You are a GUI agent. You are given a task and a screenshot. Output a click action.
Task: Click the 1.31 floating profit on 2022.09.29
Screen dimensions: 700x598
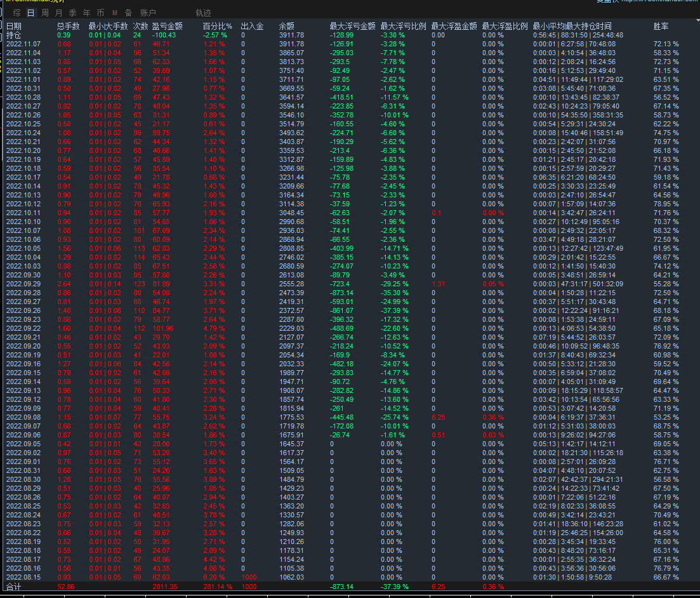(x=439, y=284)
